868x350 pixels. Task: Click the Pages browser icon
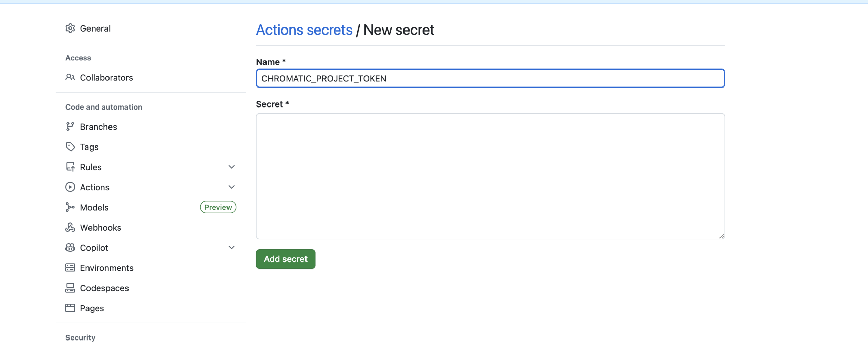[x=70, y=308]
